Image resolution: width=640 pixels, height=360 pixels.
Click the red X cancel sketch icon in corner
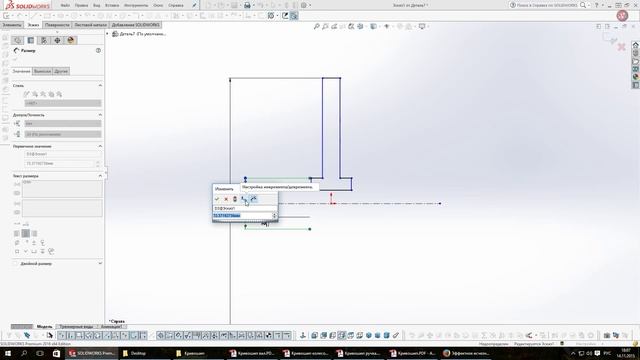(x=621, y=47)
